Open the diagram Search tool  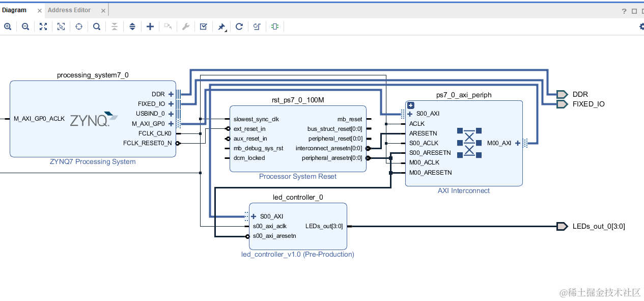97,26
